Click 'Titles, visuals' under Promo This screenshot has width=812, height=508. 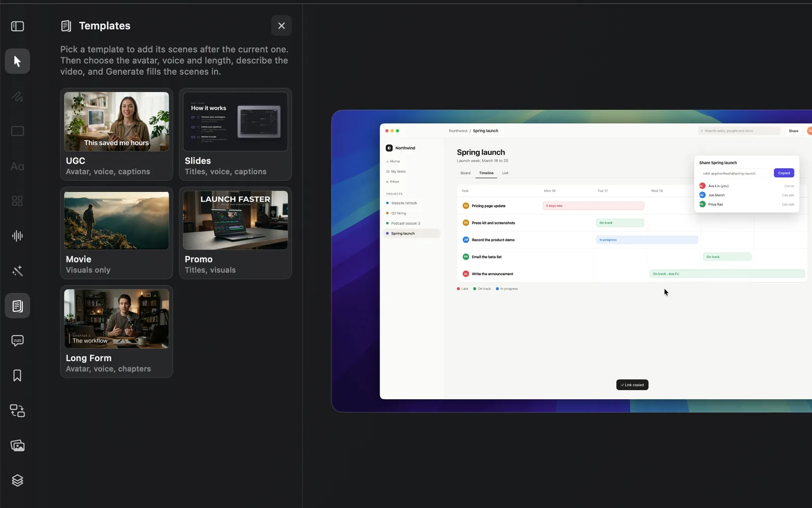point(210,270)
